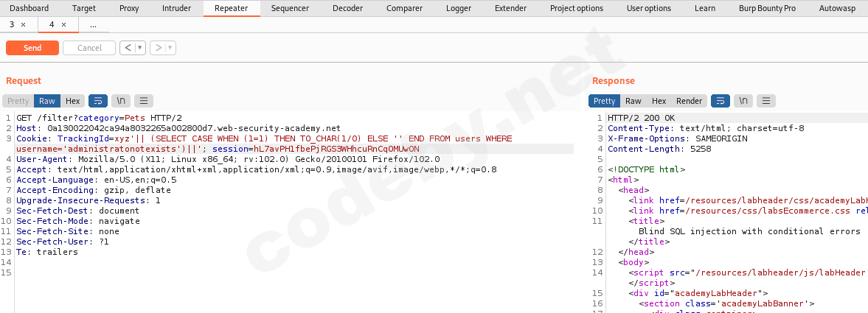This screenshot has height=313, width=868.
Task: Click the GET /filter request line
Action: (x=99, y=118)
